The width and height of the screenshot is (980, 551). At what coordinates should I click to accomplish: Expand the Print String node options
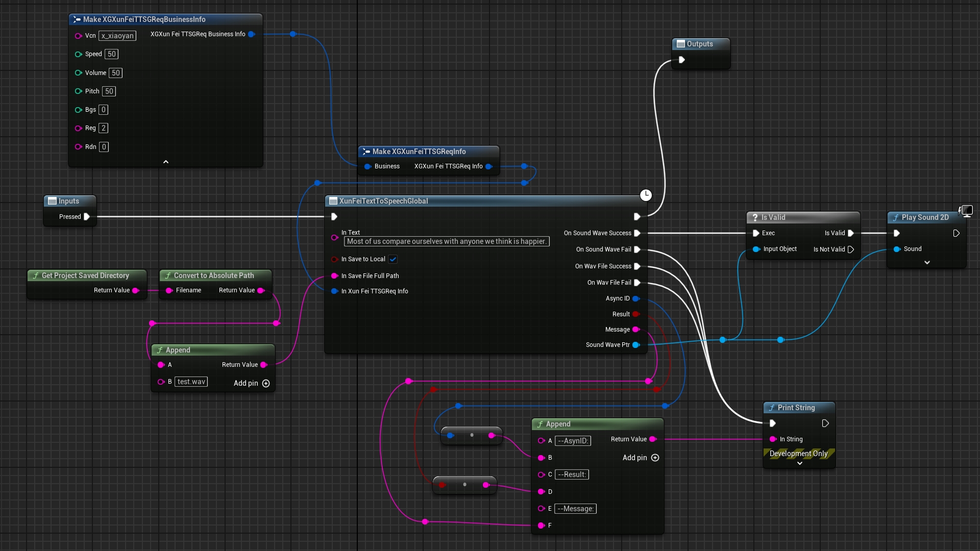pyautogui.click(x=799, y=463)
